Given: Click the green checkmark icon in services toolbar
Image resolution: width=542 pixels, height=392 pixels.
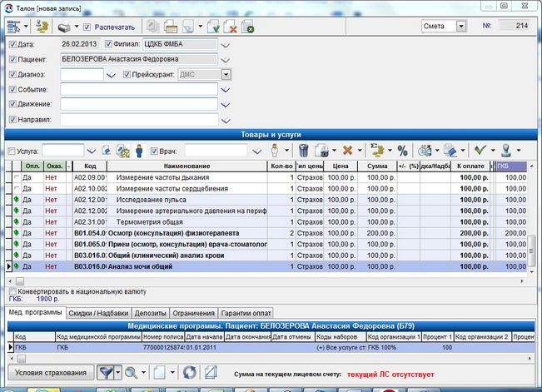Looking at the screenshot, I should [480, 150].
